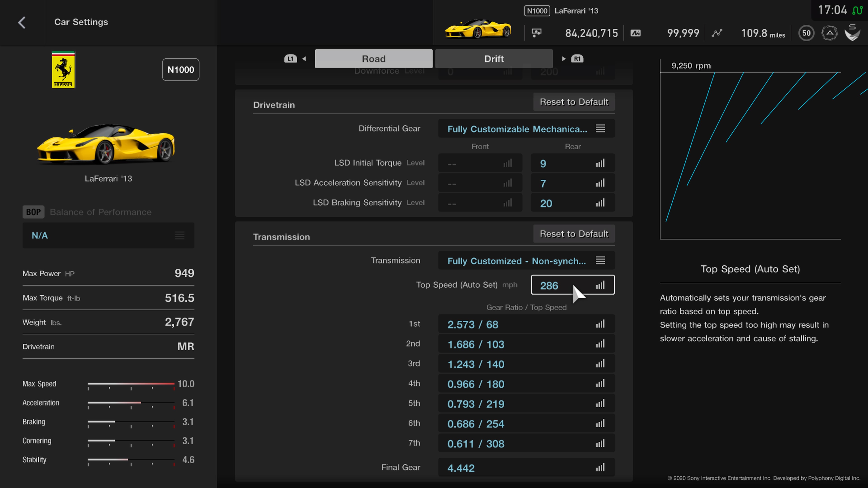Viewport: 868px width, 488px height.
Task: Click the bars icon in rear LSD Acceleration Sensitivity
Action: tap(600, 183)
